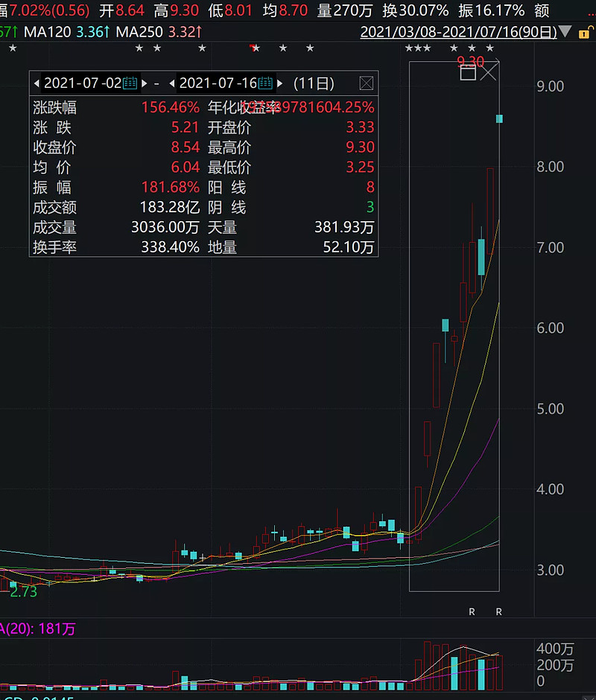Screen dimensions: 596x700
Task: Step start date 2021-07-02 forward one day
Action: pos(145,83)
